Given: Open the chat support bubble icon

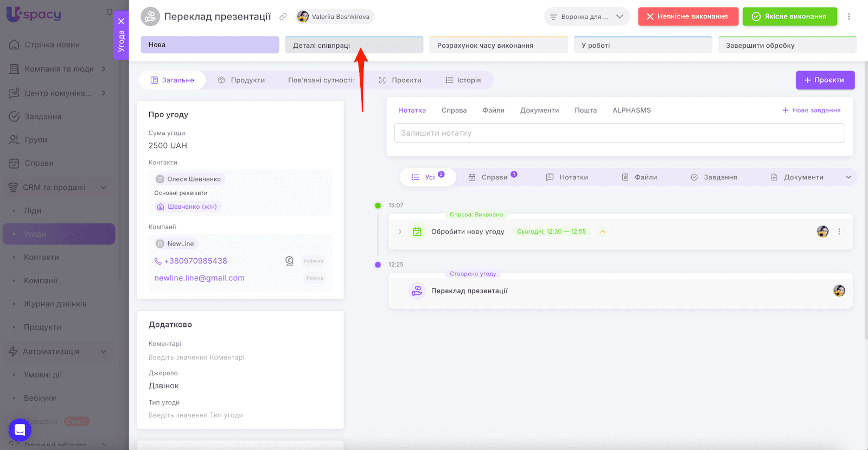Looking at the screenshot, I should coord(20,430).
